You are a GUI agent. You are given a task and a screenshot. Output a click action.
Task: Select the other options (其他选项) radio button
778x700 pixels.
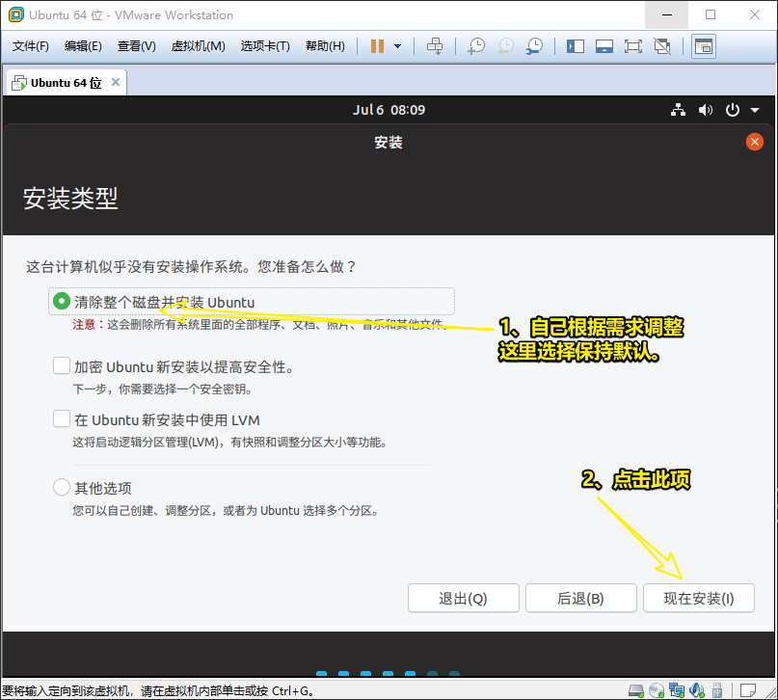(62, 488)
